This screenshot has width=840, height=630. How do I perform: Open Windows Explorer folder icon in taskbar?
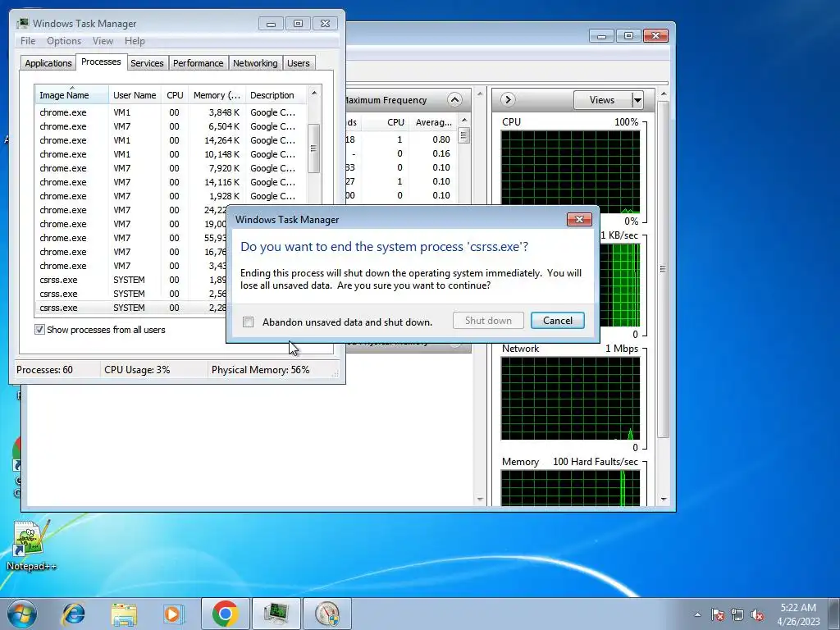tap(124, 614)
